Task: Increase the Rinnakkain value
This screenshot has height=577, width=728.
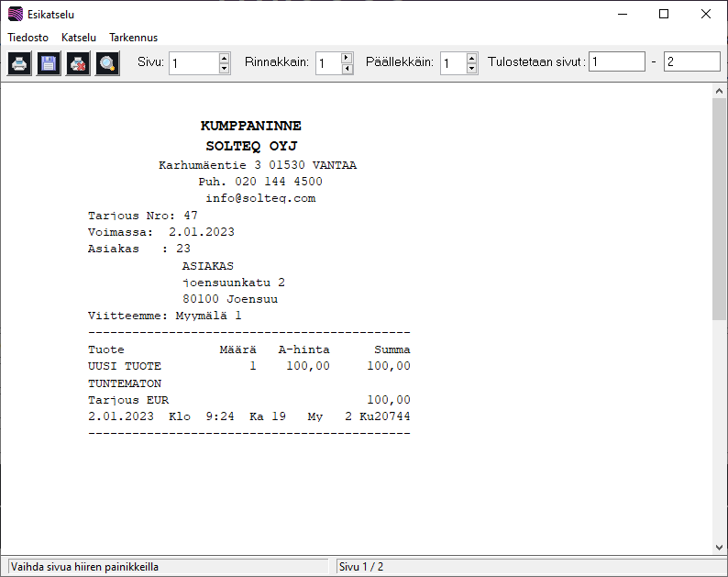Action: click(347, 58)
